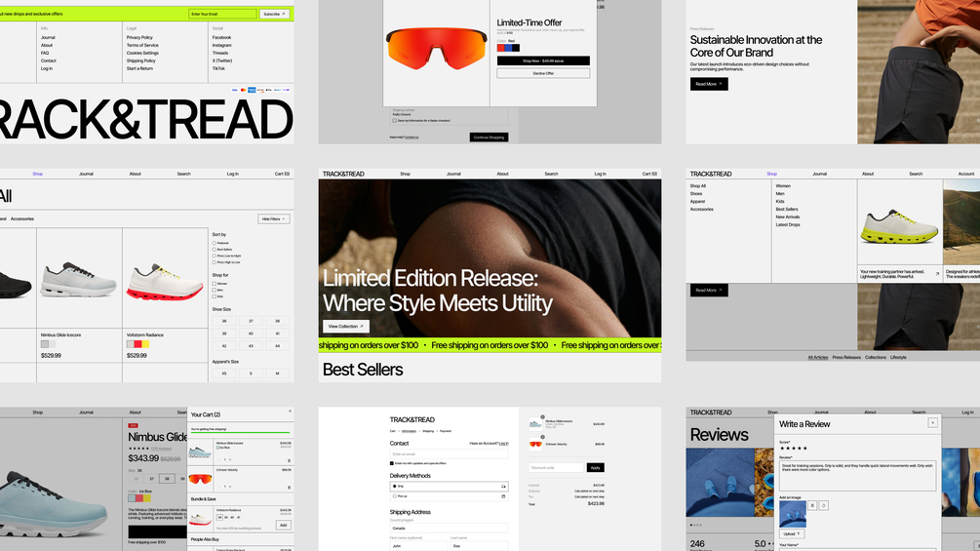Switch to Press Releases tab
Image resolution: width=980 pixels, height=551 pixels.
coord(846,357)
